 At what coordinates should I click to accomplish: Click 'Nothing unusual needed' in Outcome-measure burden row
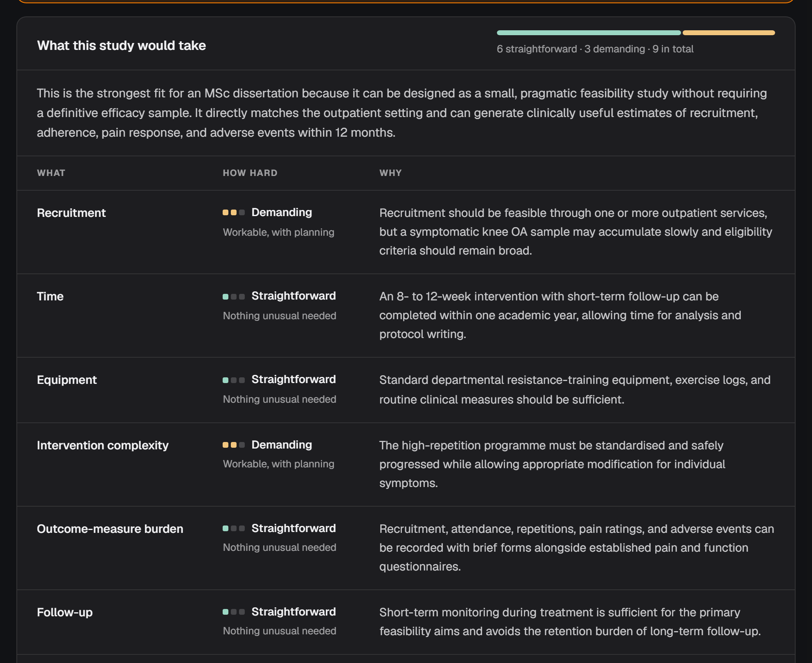click(x=280, y=548)
